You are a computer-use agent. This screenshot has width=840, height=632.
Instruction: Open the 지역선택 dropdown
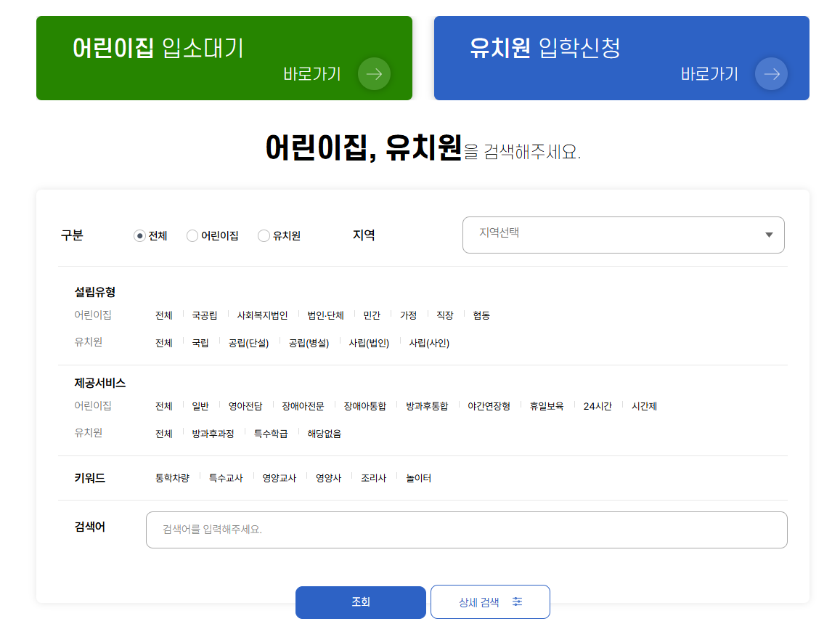(x=623, y=235)
